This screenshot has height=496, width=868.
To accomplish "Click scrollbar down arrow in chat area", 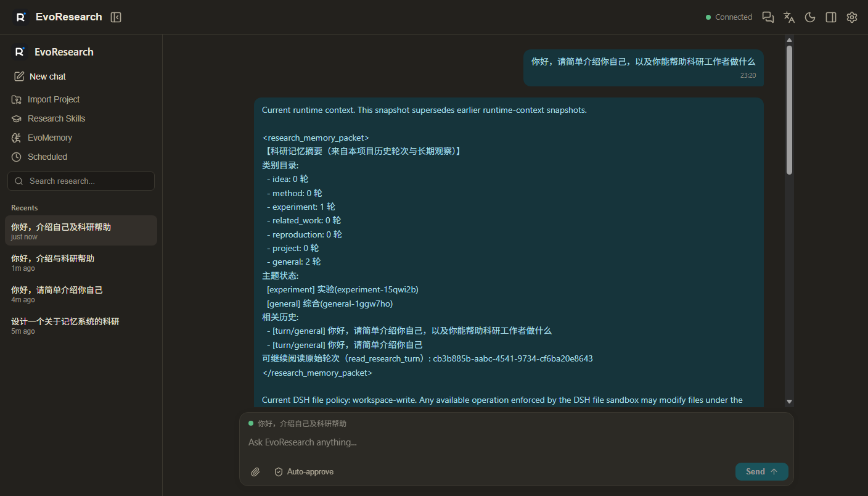I will (x=789, y=402).
